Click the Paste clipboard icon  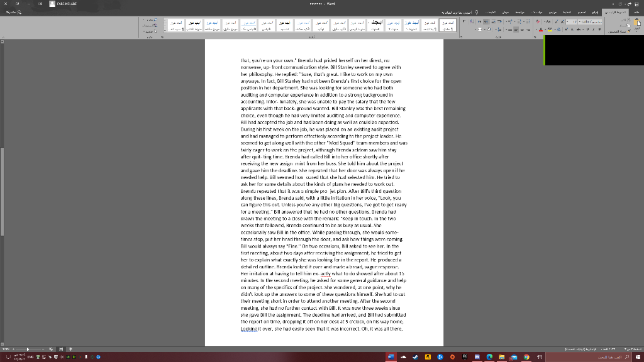point(638,23)
